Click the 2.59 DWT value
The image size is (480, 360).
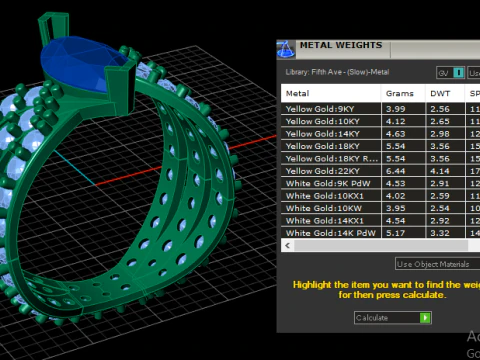(x=440, y=196)
